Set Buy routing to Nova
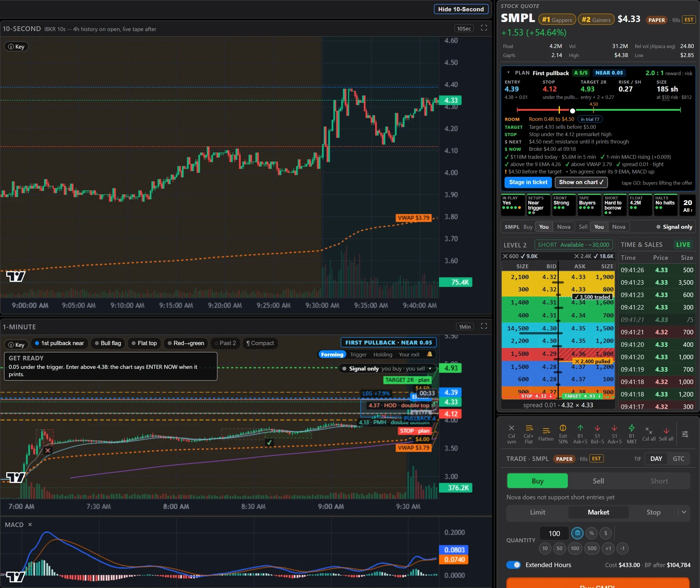The height and width of the screenshot is (588, 700). pos(563,227)
